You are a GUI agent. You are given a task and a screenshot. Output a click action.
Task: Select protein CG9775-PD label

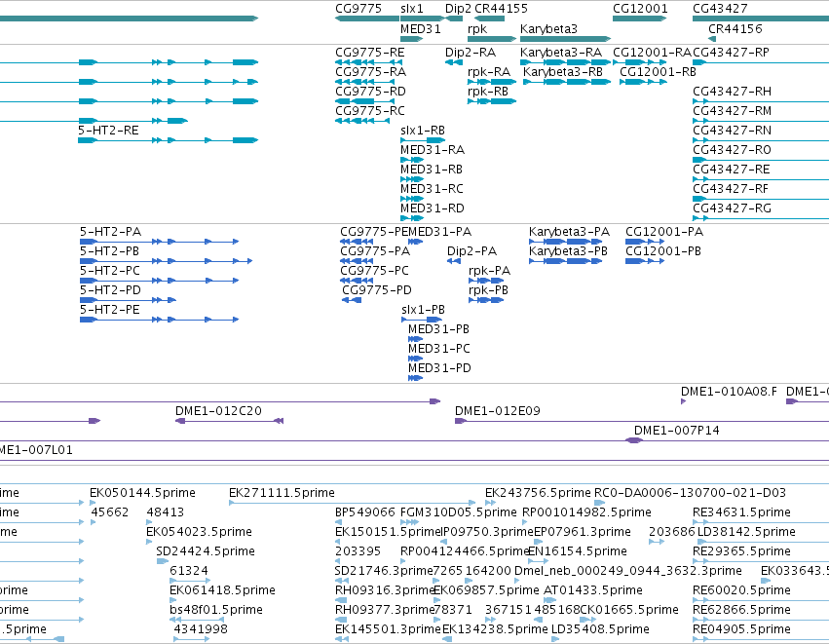[376, 290]
